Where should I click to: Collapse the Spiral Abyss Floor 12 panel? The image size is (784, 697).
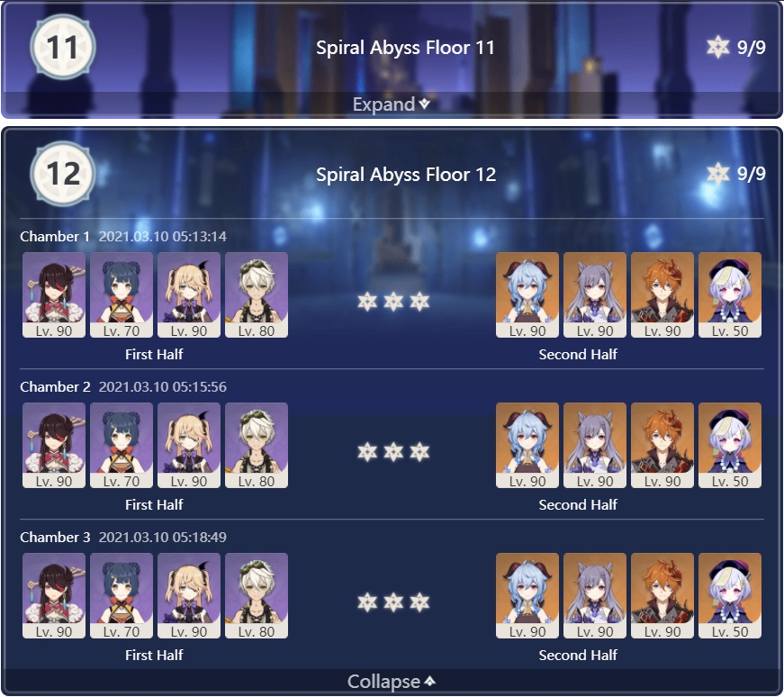click(x=391, y=681)
